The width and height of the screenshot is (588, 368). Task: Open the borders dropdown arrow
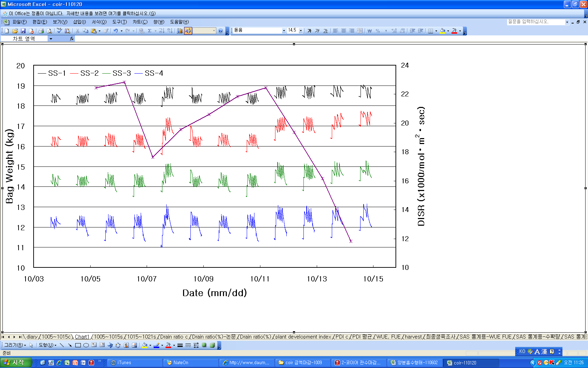(436, 31)
